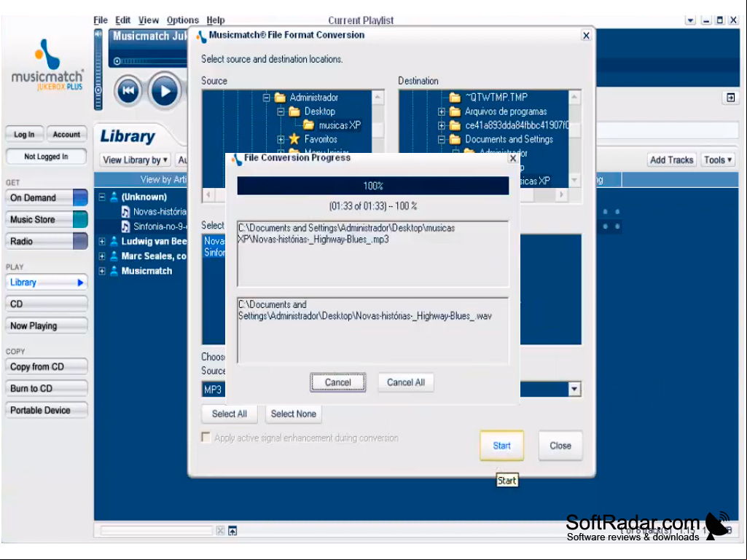Click Close in File Format Conversion

(560, 446)
